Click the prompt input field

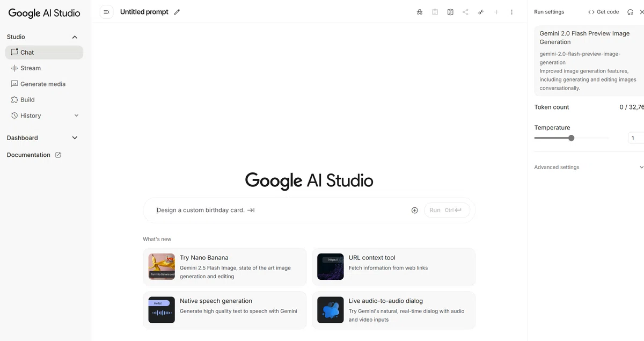point(281,210)
